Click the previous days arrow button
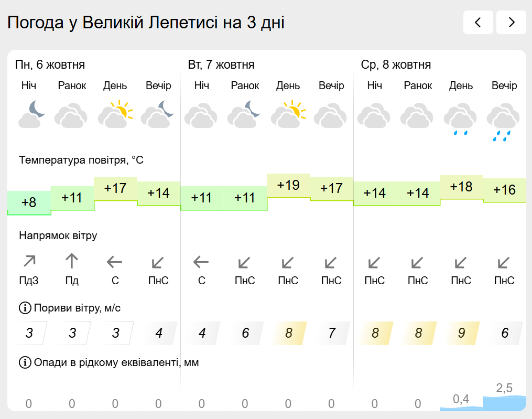The image size is (532, 419). coord(478,22)
